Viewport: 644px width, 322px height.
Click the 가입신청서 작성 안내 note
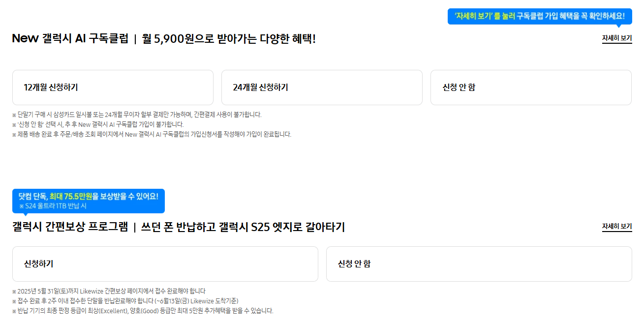[x=152, y=133]
